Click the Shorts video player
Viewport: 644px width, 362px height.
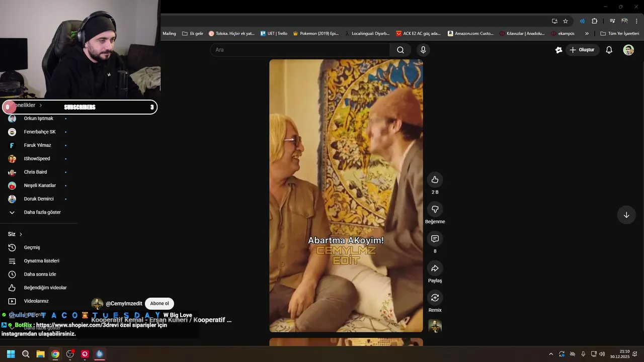(346, 196)
